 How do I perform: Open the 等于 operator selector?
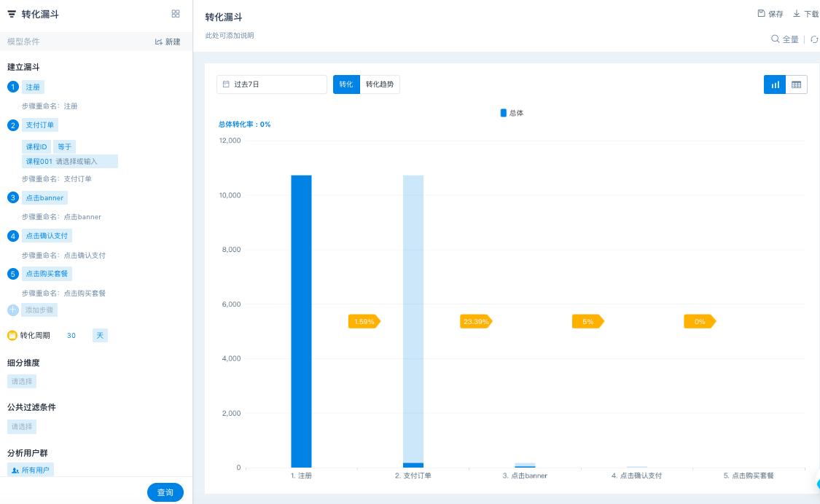coord(64,147)
